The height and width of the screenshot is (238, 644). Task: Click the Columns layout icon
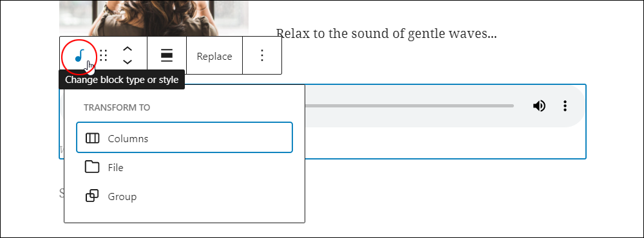92,138
